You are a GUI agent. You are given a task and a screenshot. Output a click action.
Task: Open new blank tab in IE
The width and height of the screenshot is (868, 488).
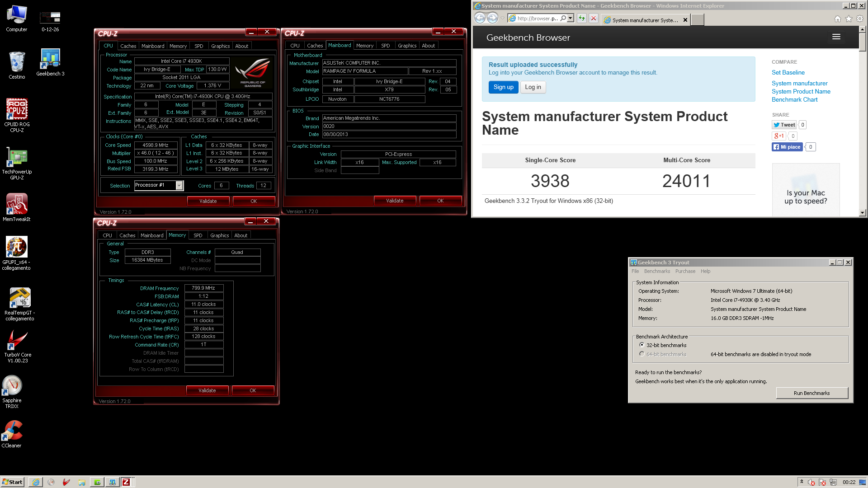click(x=697, y=20)
